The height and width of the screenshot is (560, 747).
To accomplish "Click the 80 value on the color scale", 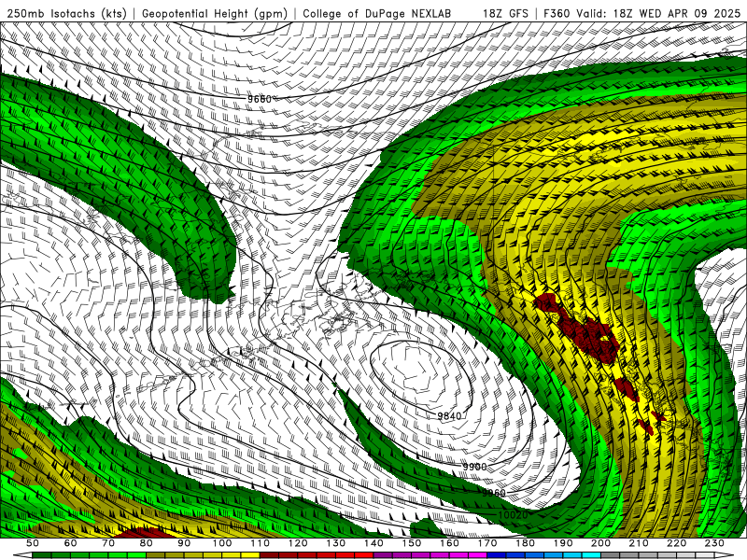I will [147, 543].
